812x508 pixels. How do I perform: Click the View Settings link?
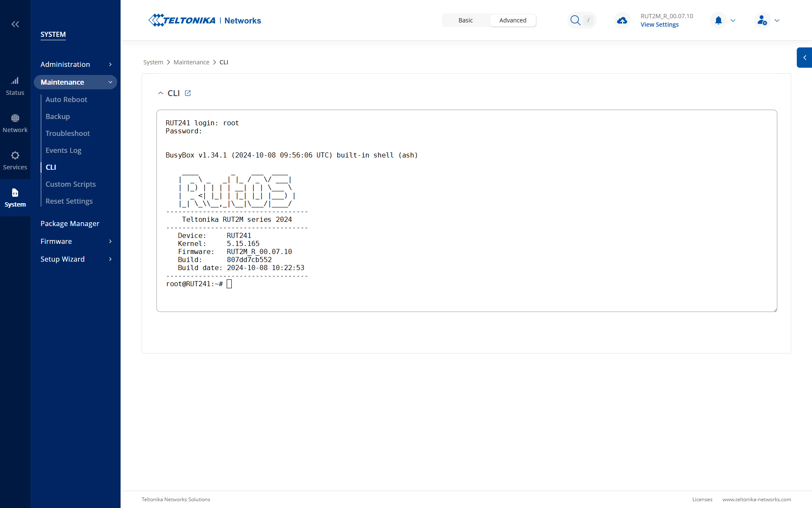pos(659,25)
